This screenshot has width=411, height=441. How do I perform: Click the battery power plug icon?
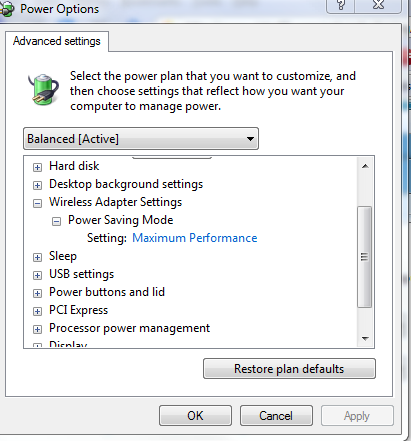[43, 89]
